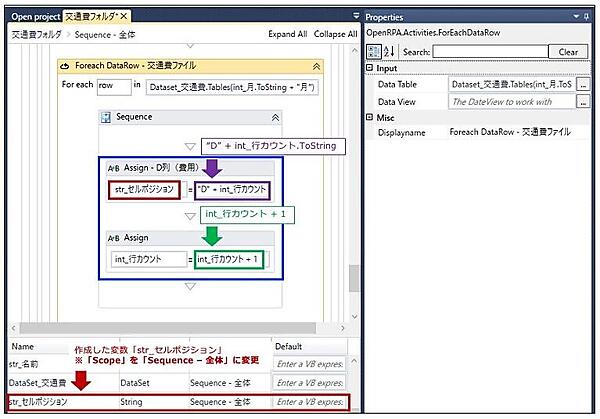Image resolution: width=600 pixels, height=419 pixels.
Task: Click the String type of str_セルポジション
Action: pyautogui.click(x=131, y=402)
